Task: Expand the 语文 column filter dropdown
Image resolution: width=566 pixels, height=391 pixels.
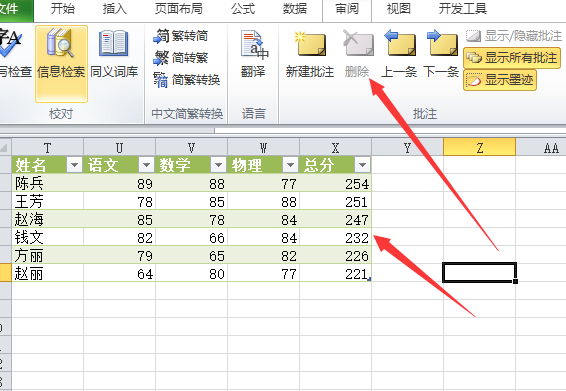Action: 146,165
